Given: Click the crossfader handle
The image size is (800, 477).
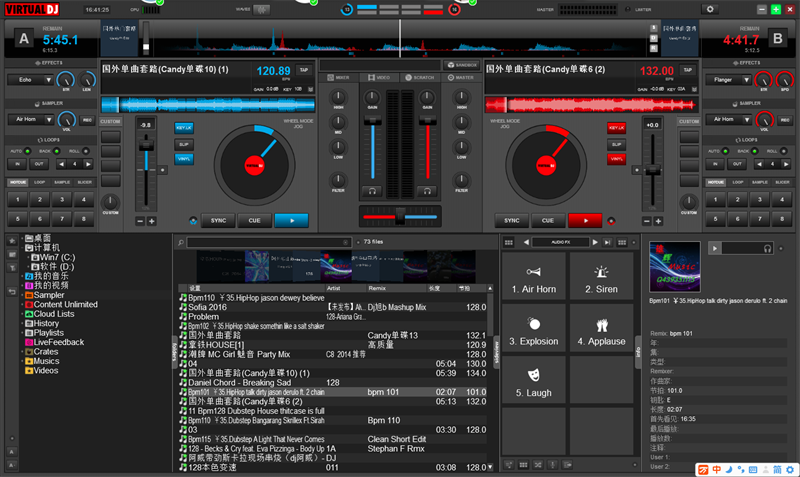Looking at the screenshot, I should [x=401, y=216].
